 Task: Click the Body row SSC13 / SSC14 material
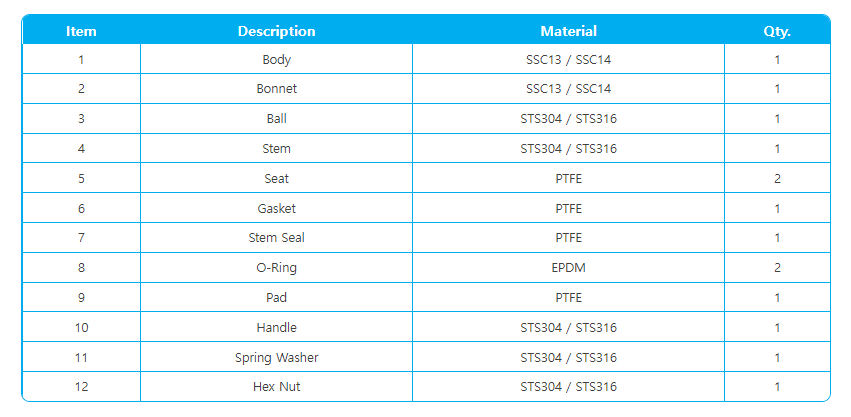point(568,59)
